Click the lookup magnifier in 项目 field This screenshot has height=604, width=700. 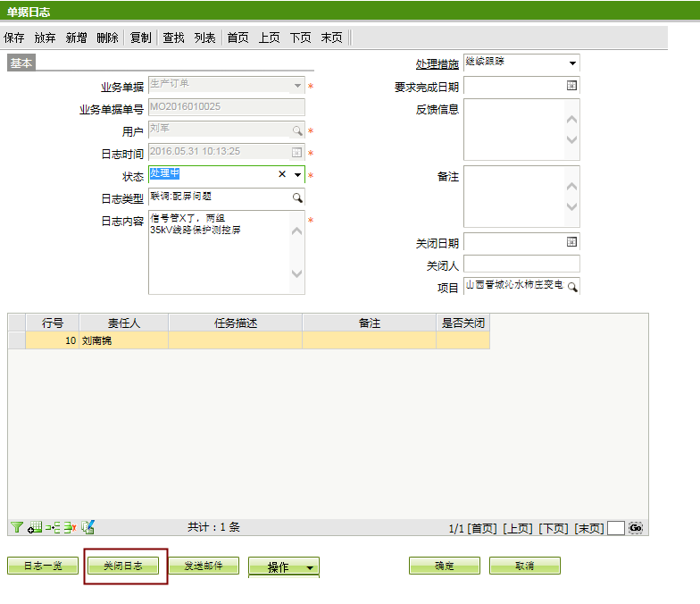coord(572,287)
